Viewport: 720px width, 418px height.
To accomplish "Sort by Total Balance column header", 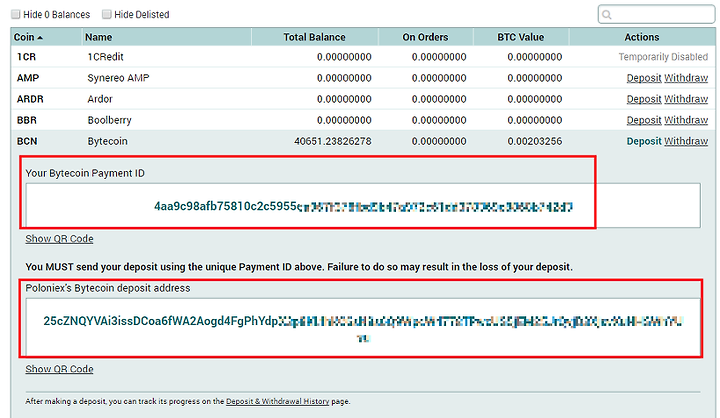I will (315, 37).
